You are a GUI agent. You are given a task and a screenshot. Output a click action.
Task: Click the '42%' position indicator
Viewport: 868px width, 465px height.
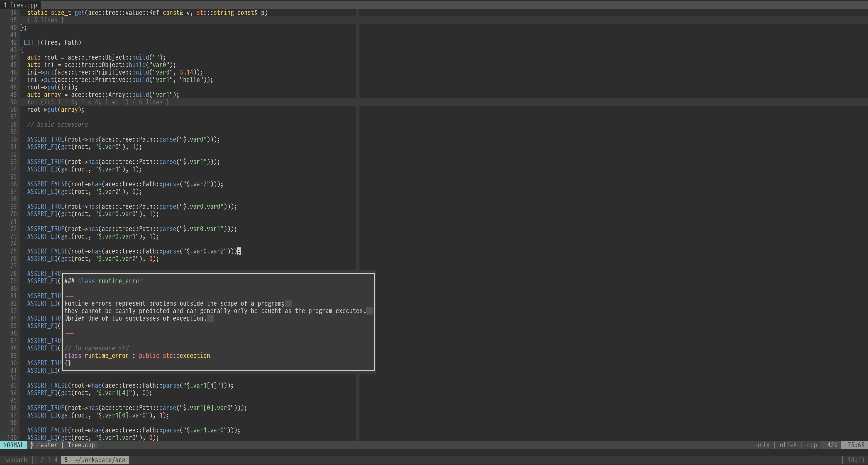[x=832, y=445]
